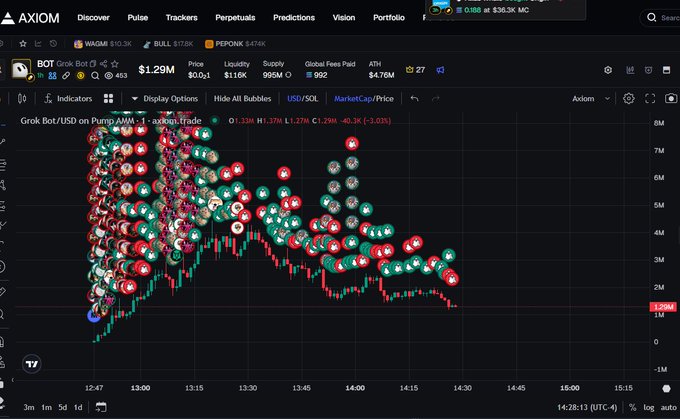Click the 1.29M price label on axis
The width and height of the screenshot is (680, 419).
point(663,307)
